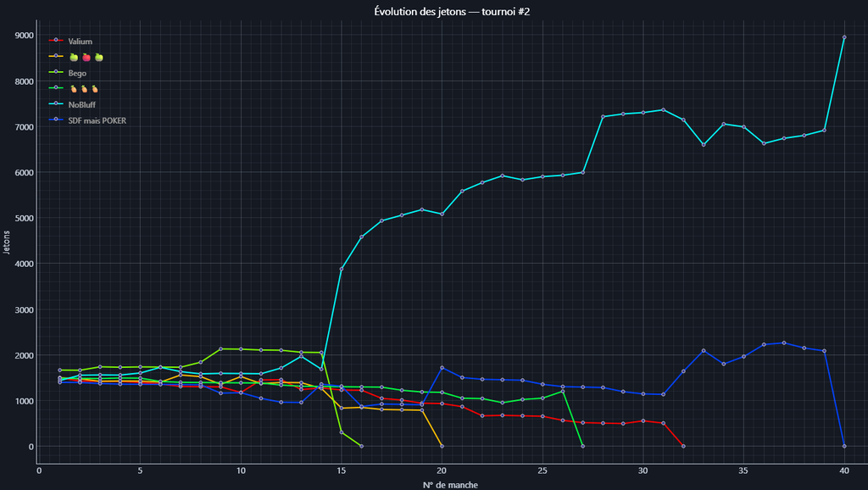
Task: Click the red apple emoji in the legend
Action: pyautogui.click(x=86, y=58)
